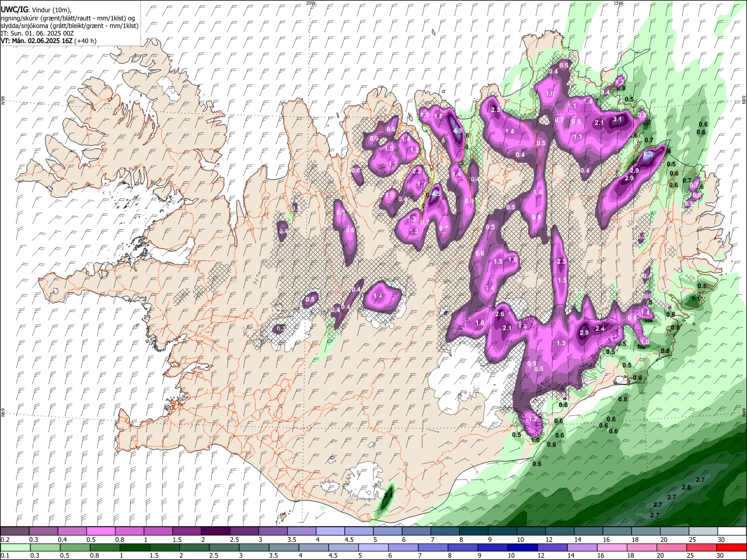The width and height of the screenshot is (747, 560).
Task: Click the "3.1" snowfall value in the northeast
Action: click(618, 119)
